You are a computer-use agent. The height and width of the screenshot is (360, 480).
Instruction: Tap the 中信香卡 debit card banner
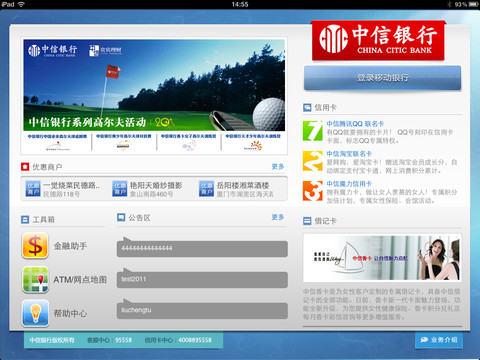tap(382, 258)
